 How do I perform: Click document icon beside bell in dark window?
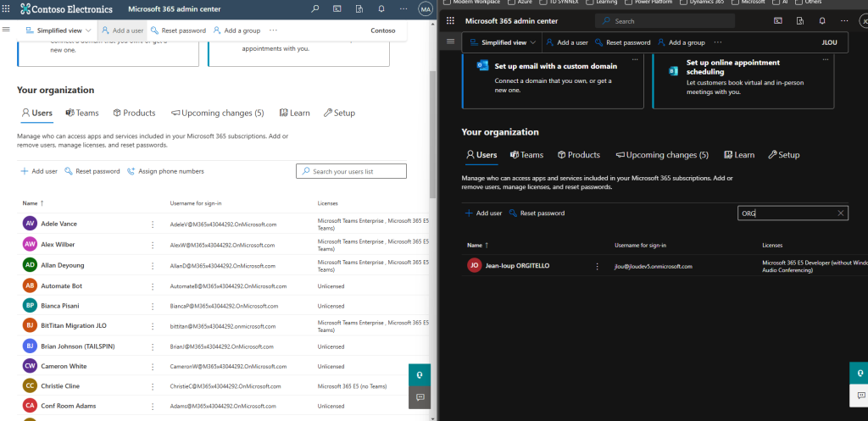800,21
